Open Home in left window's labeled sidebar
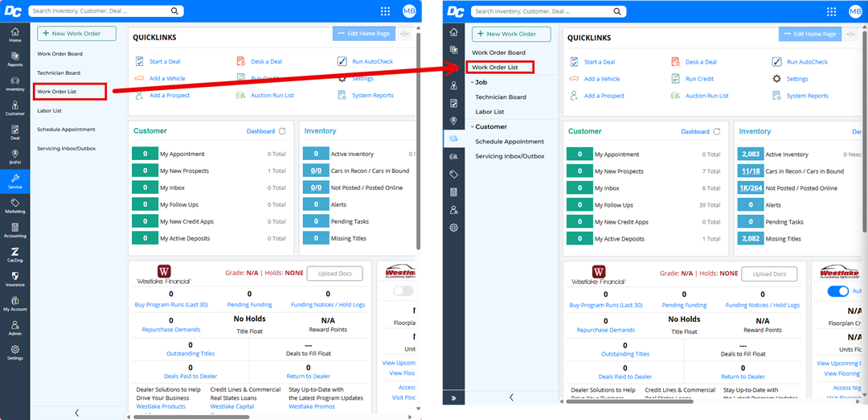This screenshot has height=420, width=868. (x=15, y=35)
